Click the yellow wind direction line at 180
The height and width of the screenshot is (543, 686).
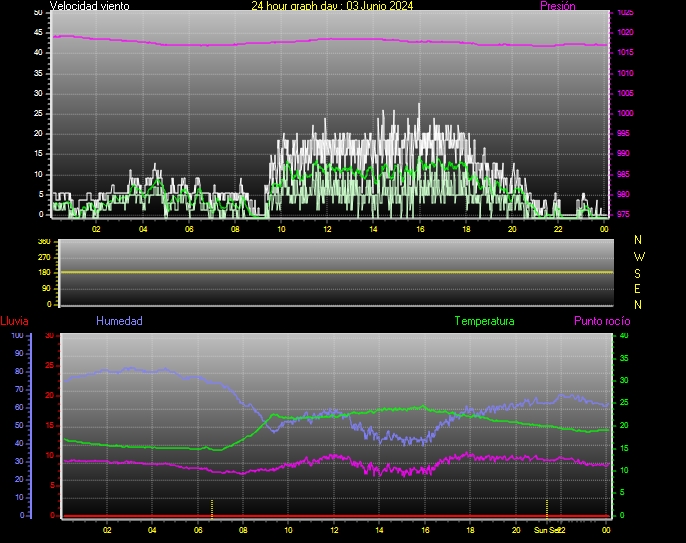click(336, 272)
